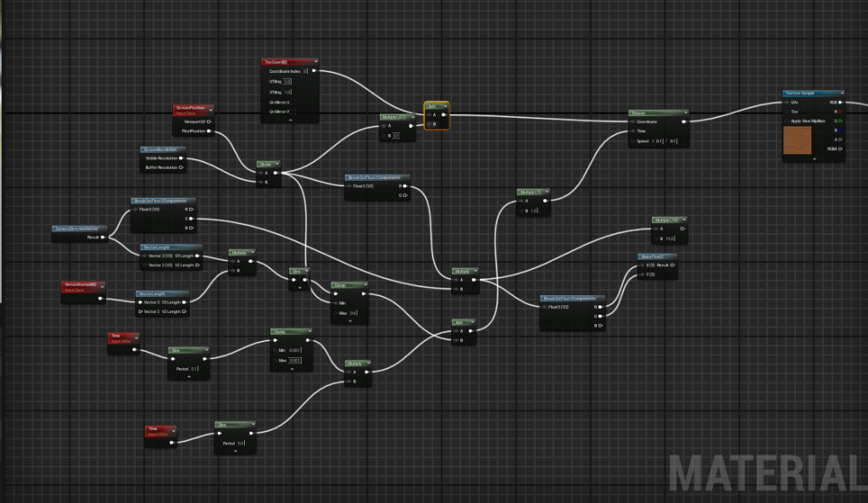Viewport: 868px width, 503px height.
Task: Click the UTiling value field
Action: pyautogui.click(x=287, y=81)
